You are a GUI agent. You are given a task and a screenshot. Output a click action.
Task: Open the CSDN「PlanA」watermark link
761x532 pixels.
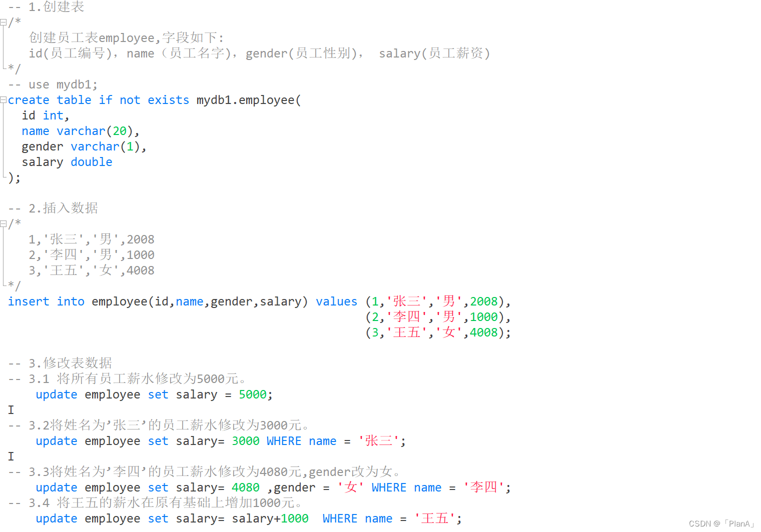(721, 523)
